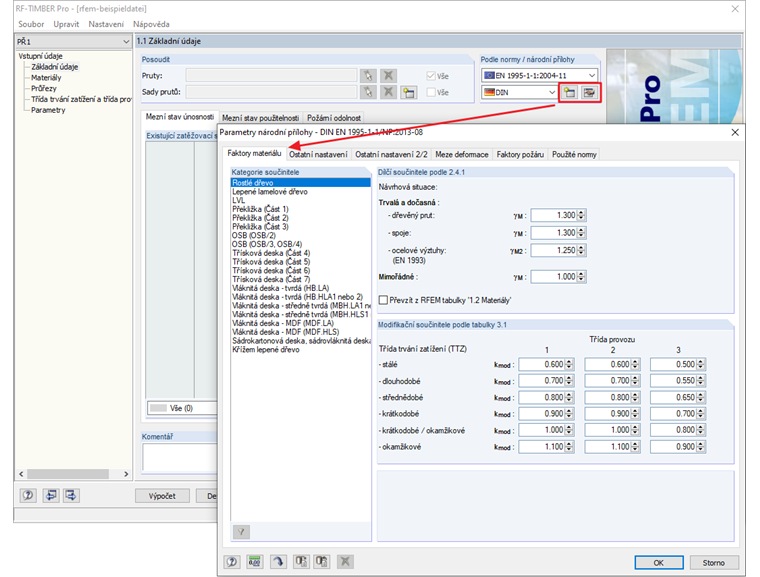
Task: Select Lepené lamelové dřevo category
Action: click(301, 192)
